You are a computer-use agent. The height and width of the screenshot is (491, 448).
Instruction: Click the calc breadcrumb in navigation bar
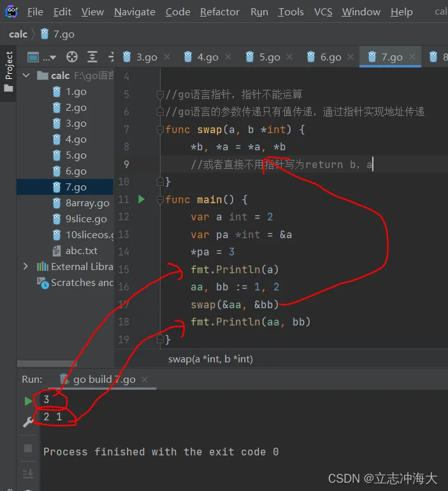pyautogui.click(x=18, y=34)
